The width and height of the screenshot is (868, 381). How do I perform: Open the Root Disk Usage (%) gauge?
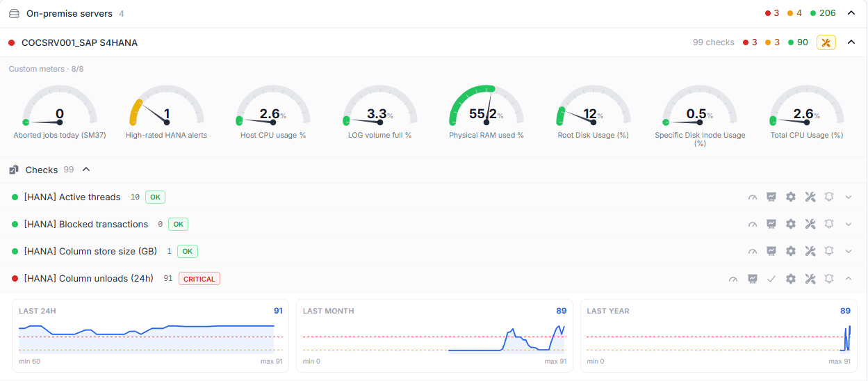tap(593, 112)
